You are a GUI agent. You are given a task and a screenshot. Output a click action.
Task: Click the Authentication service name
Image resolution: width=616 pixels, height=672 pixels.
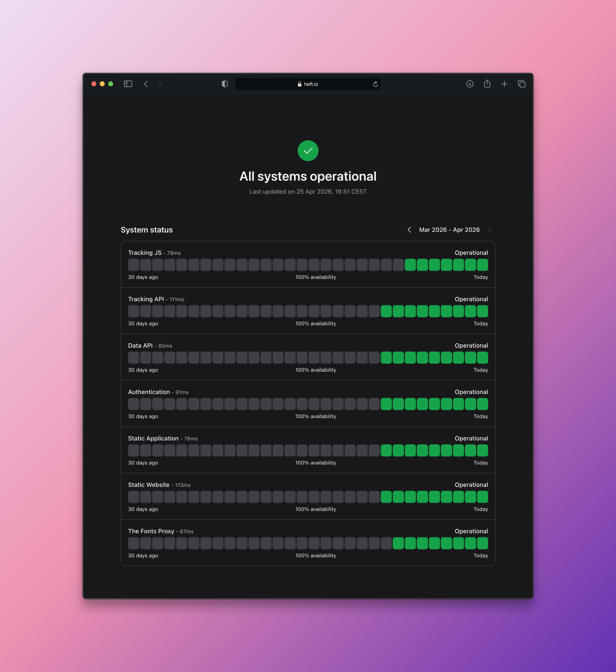[149, 392]
